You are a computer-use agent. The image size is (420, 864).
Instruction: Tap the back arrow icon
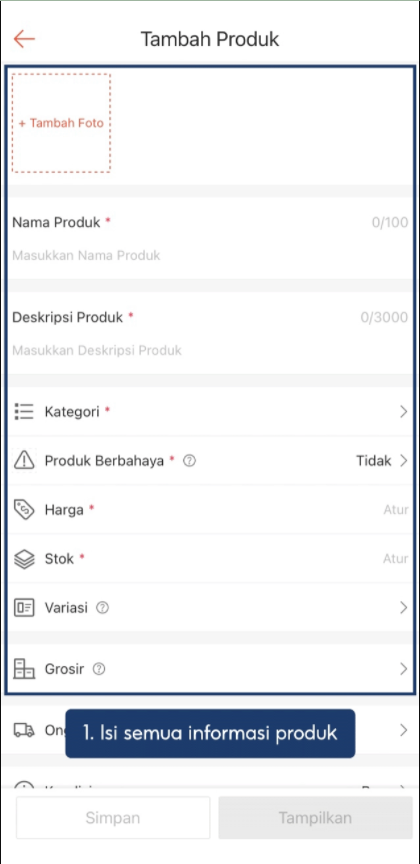click(x=24, y=39)
